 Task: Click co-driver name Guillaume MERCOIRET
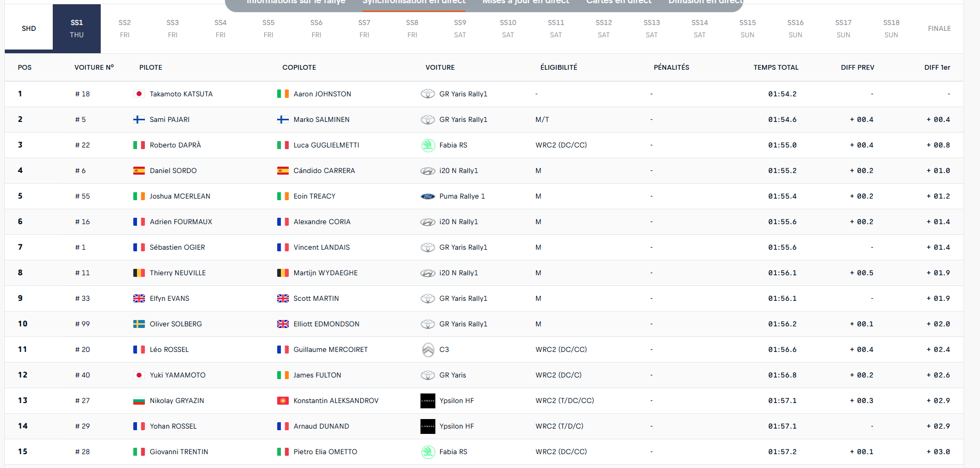[331, 350]
